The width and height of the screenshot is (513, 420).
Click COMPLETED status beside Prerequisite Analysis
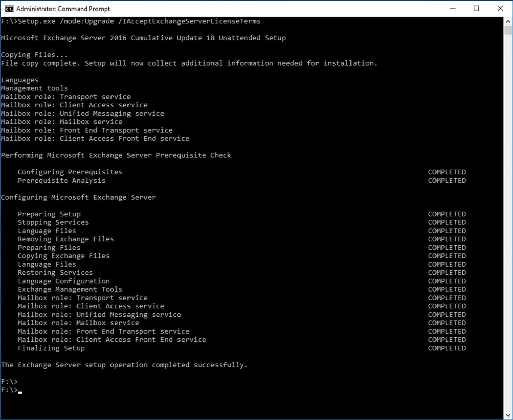447,181
